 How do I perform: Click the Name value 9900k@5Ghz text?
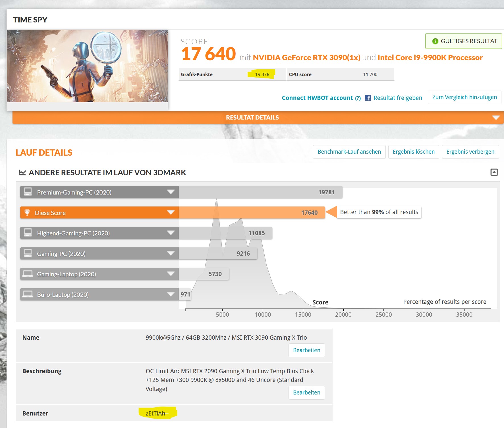tap(226, 338)
